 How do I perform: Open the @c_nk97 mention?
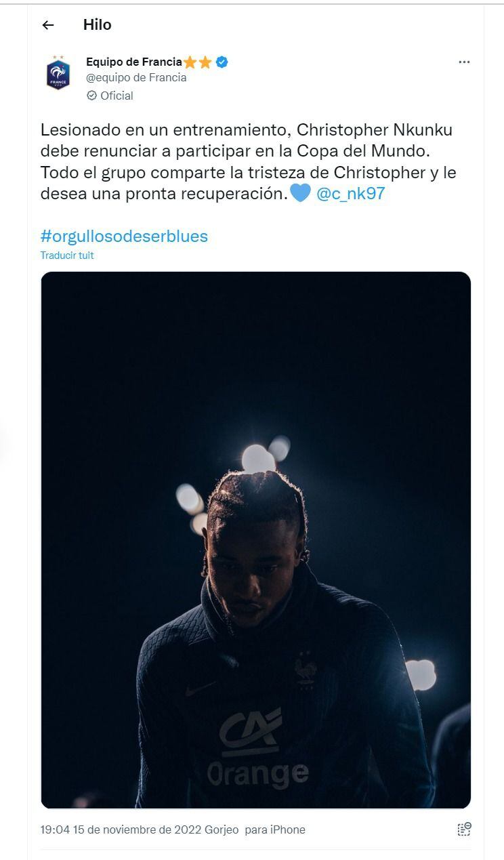point(351,193)
